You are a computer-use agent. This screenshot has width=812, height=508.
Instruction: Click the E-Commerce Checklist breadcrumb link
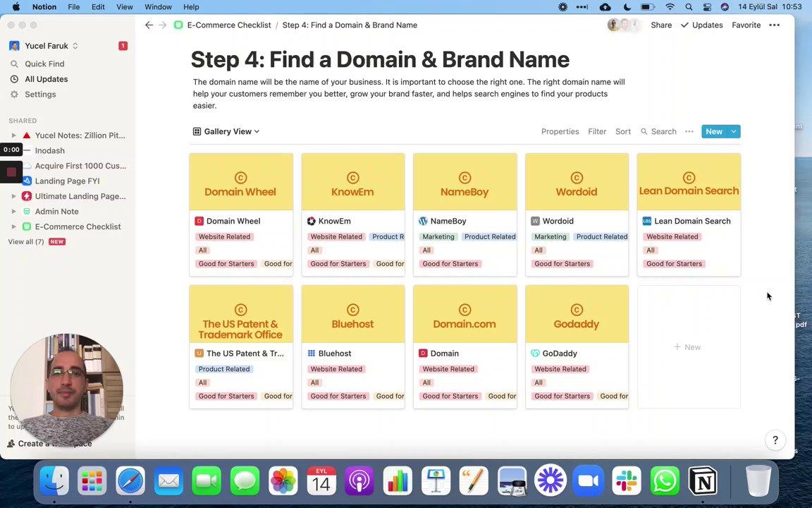(x=229, y=25)
